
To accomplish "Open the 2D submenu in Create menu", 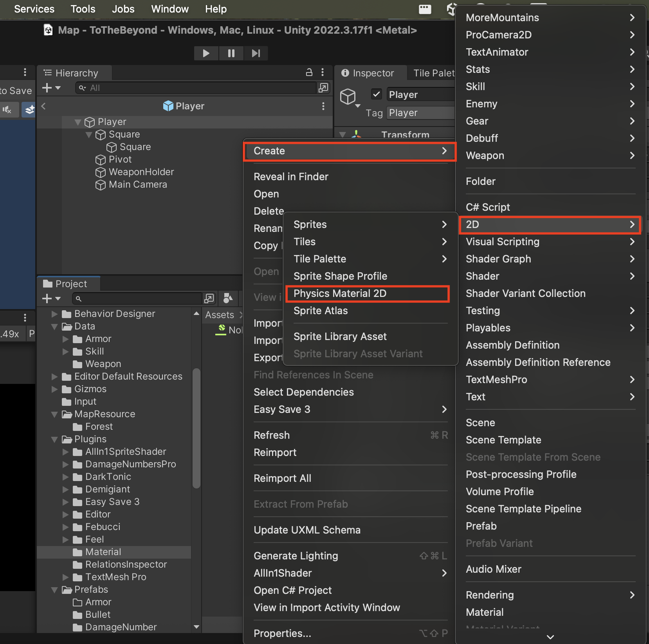I will (x=550, y=224).
